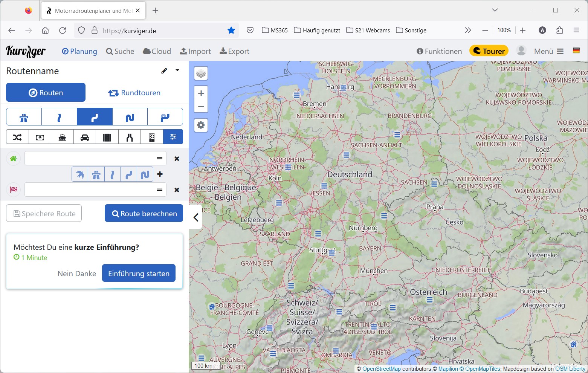Click the destination flag icon
The height and width of the screenshot is (373, 588).
click(x=14, y=190)
